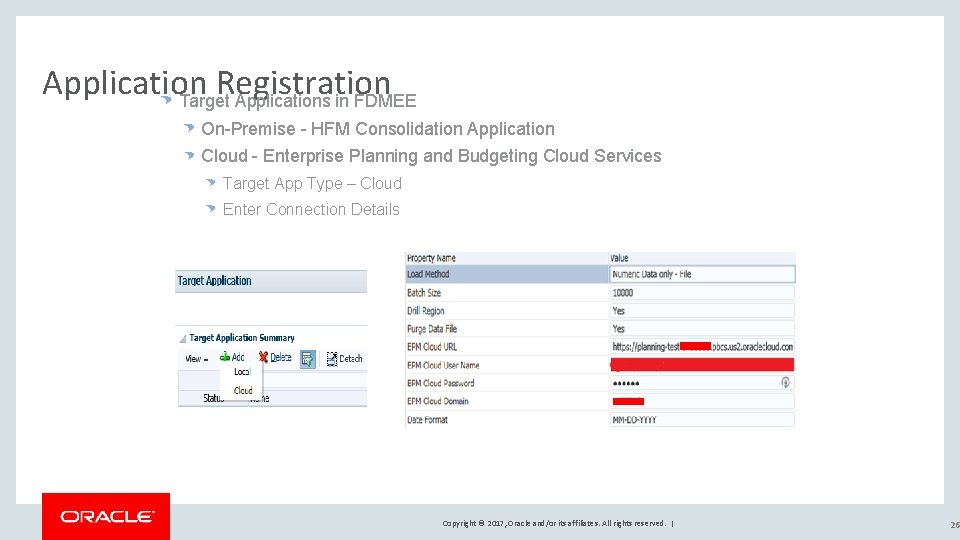Click the EPM Cloud URL property name

point(432,347)
